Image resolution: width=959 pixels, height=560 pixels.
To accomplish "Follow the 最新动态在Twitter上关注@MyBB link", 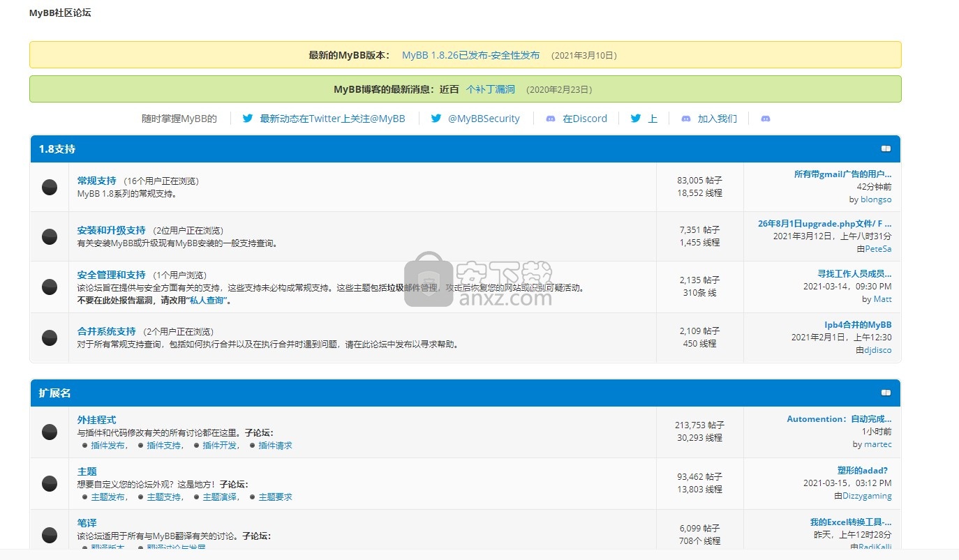I will pos(332,119).
